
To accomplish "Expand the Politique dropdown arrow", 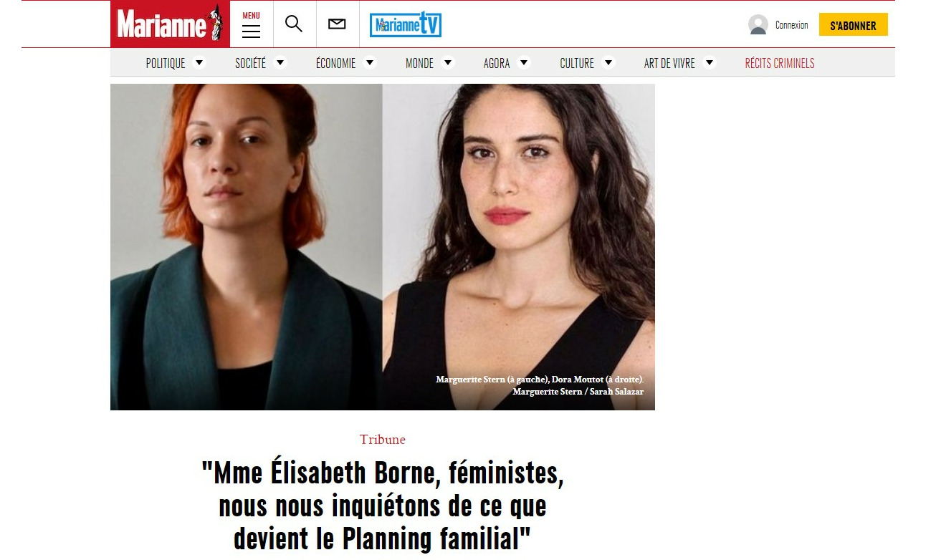I will 199,62.
